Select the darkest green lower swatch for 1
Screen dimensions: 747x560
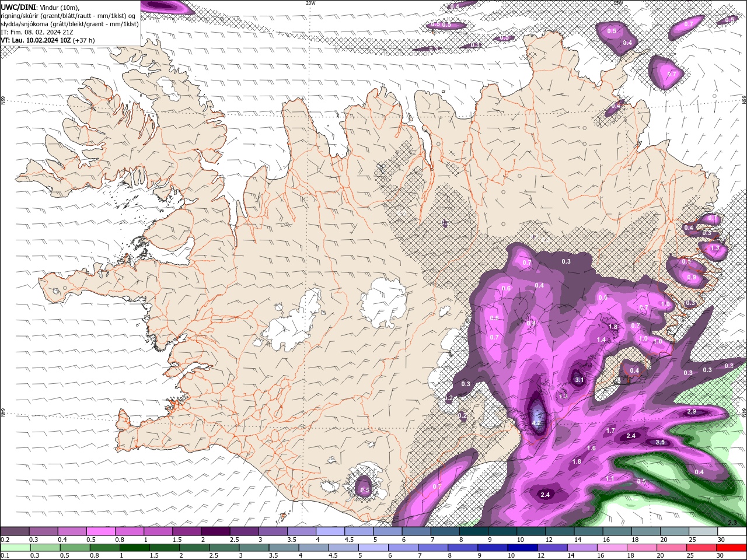coord(134,548)
